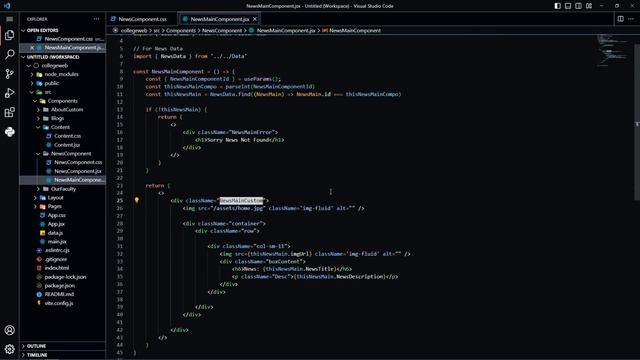The width and height of the screenshot is (640, 360).
Task: Open index.html file
Action: (56, 268)
